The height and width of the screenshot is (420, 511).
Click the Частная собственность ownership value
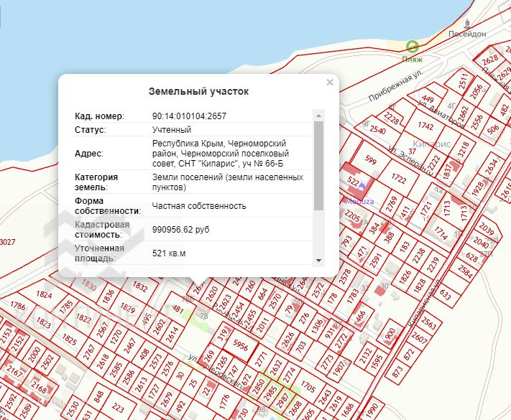click(x=199, y=205)
